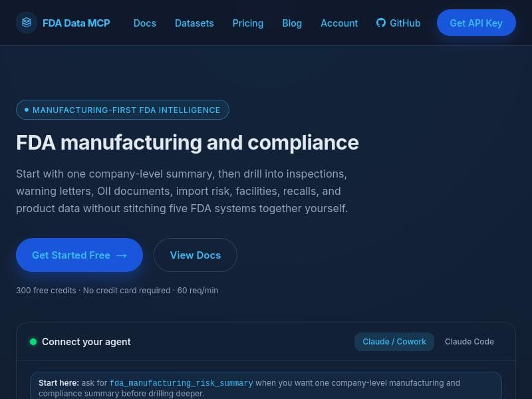Click the View Docs button

[195, 255]
